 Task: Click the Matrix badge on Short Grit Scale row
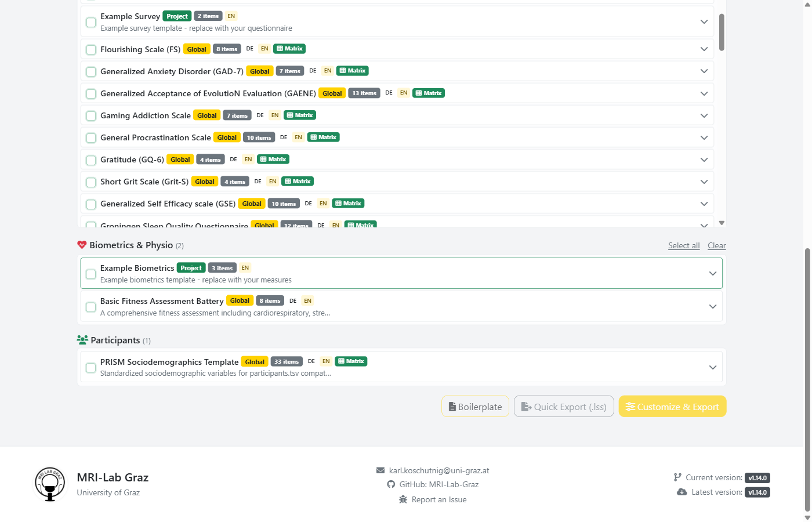click(x=298, y=181)
